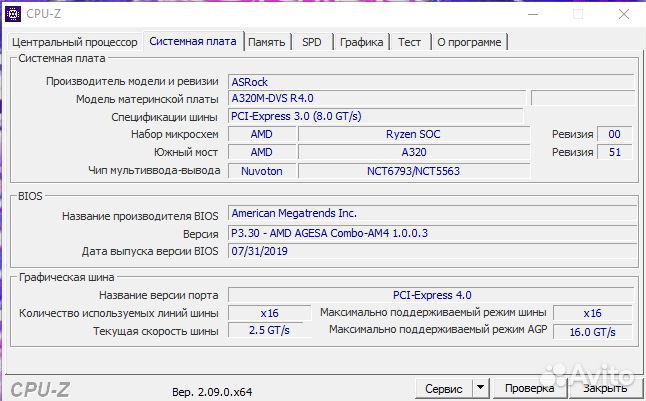Expand the Сервис dropdown arrow
This screenshot has width=646, height=401.
point(480,388)
